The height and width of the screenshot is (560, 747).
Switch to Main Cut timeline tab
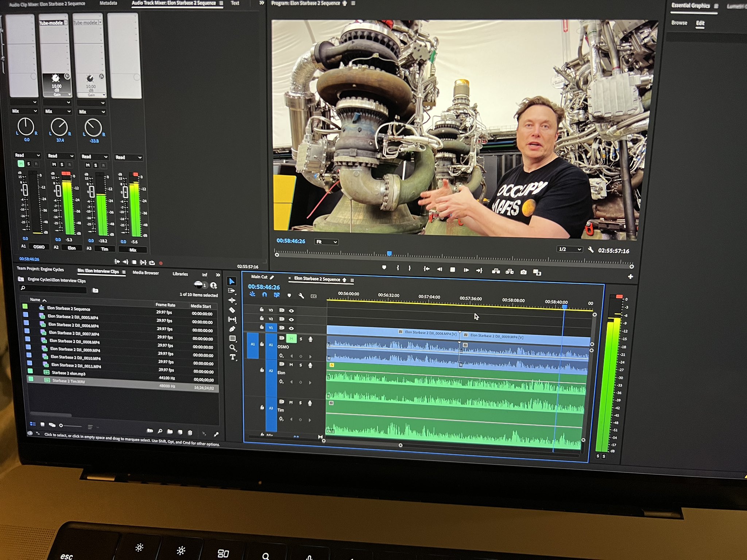[x=259, y=277]
